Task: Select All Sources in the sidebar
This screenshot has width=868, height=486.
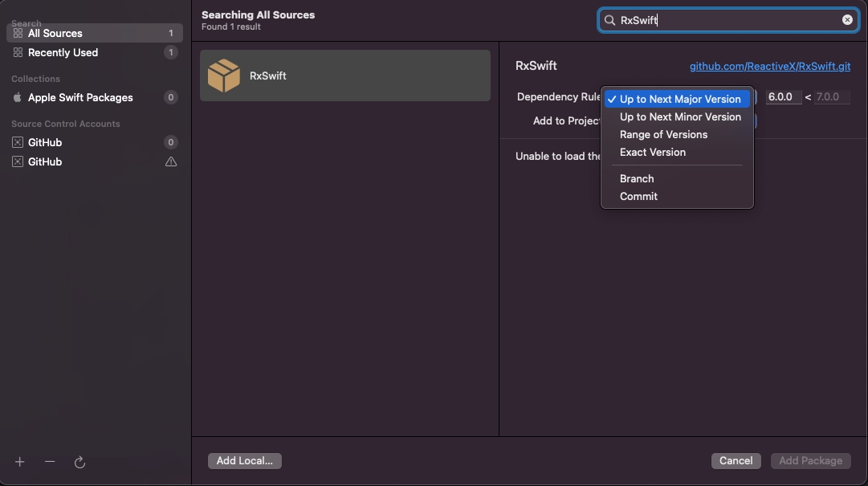Action: (55, 33)
